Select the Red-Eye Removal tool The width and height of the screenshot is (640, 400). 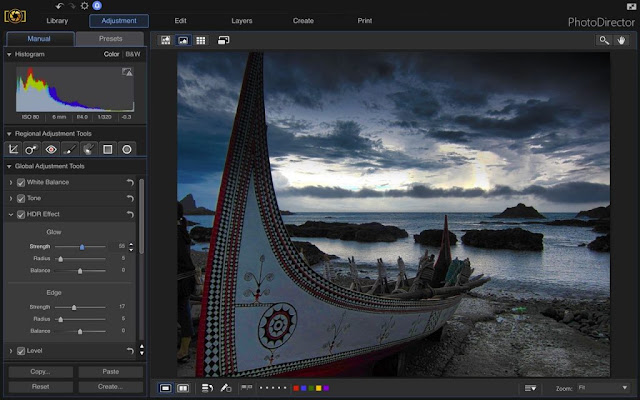(x=51, y=149)
